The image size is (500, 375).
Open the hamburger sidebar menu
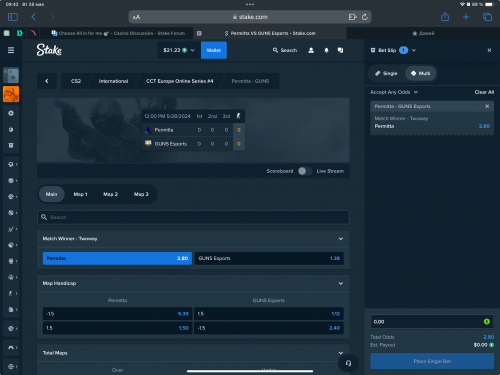click(x=11, y=50)
